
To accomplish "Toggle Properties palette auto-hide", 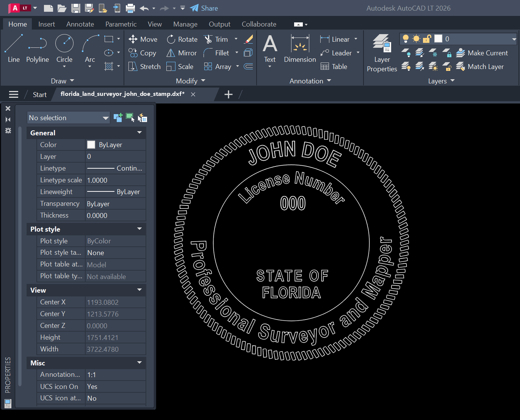I will pos(8,119).
